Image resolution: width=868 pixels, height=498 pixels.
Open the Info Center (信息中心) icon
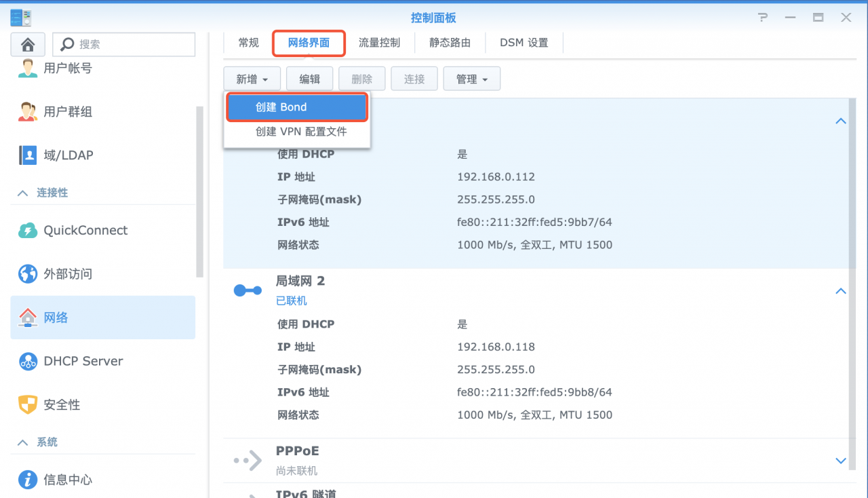(x=28, y=480)
